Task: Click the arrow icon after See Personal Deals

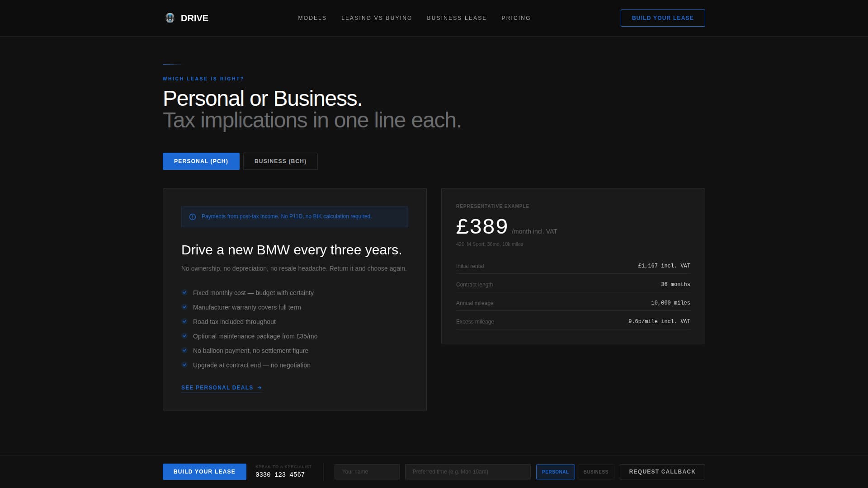Action: pyautogui.click(x=259, y=388)
